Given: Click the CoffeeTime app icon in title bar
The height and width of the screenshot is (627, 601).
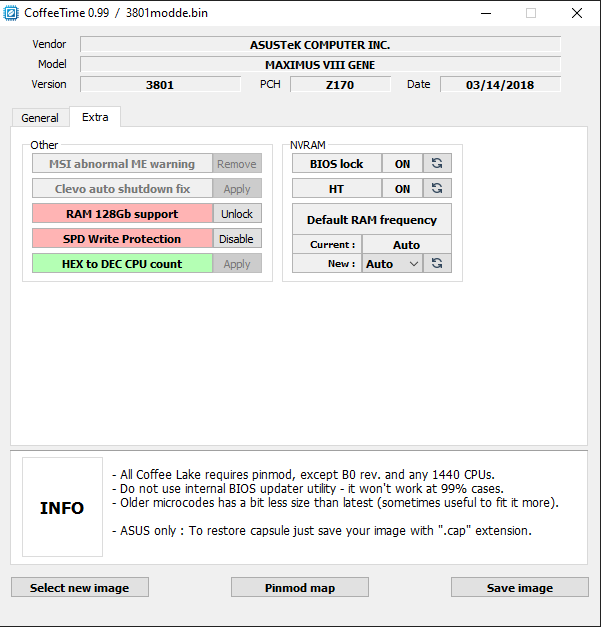Looking at the screenshot, I should tap(11, 13).
